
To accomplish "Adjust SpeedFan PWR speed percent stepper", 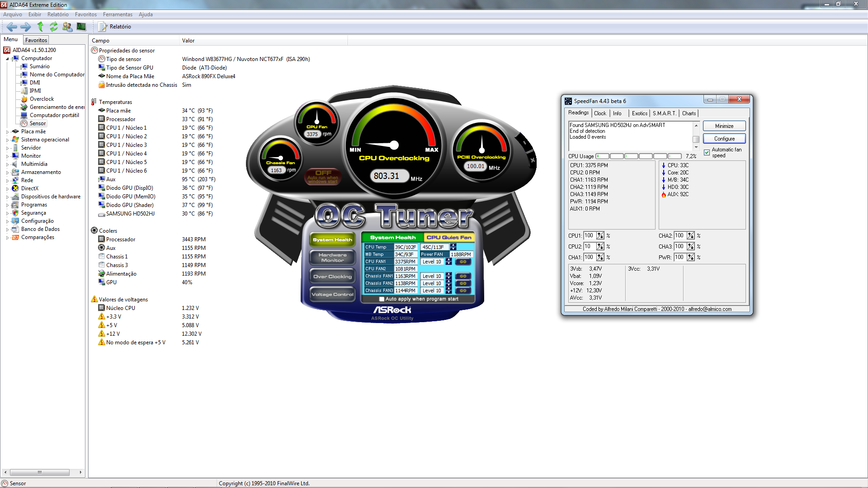I will point(690,258).
